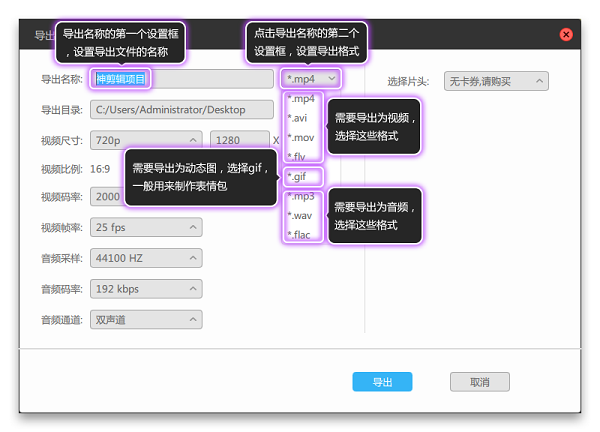Select *.mp3 audio format option
Screen dimensions: 600x432
pyautogui.click(x=301, y=196)
